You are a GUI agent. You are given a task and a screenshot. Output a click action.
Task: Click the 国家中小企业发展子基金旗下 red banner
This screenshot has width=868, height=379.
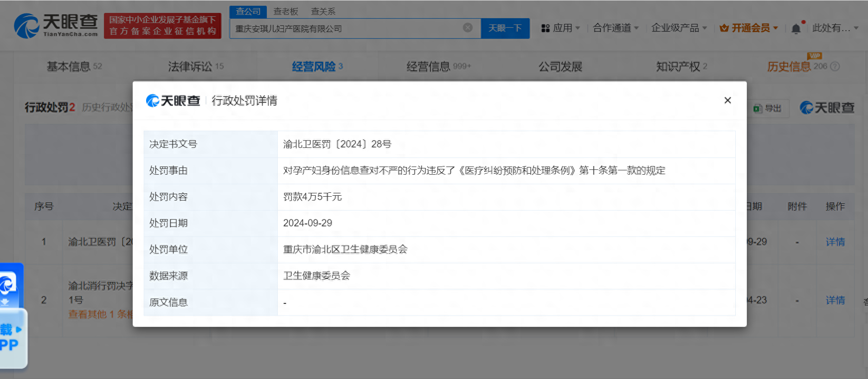(162, 26)
